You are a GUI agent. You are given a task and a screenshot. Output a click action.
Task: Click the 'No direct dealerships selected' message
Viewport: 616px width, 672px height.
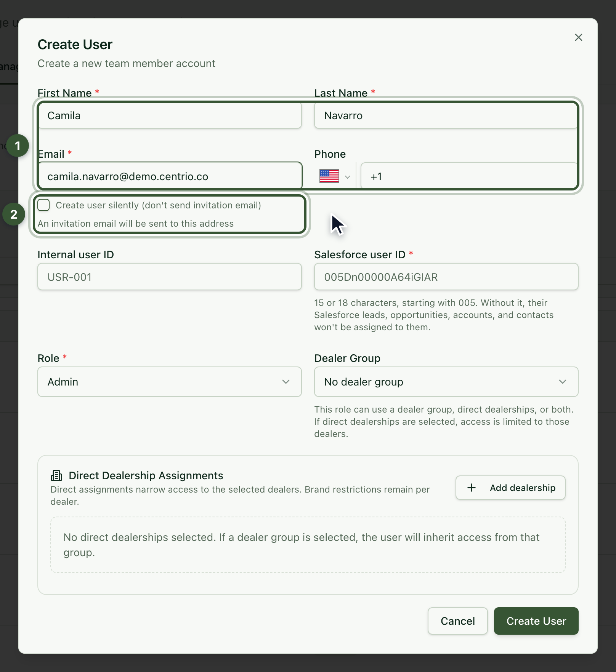[302, 545]
